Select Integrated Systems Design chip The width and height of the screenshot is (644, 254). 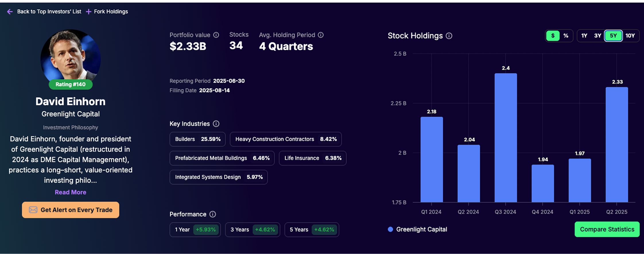[219, 177]
